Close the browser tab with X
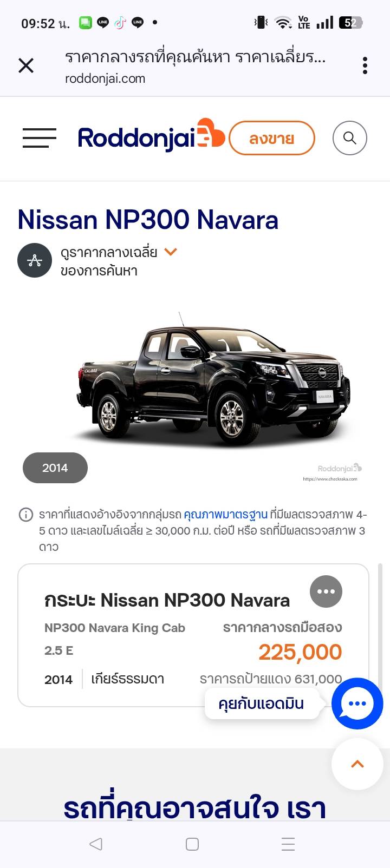The width and height of the screenshot is (390, 868). pos(26,65)
